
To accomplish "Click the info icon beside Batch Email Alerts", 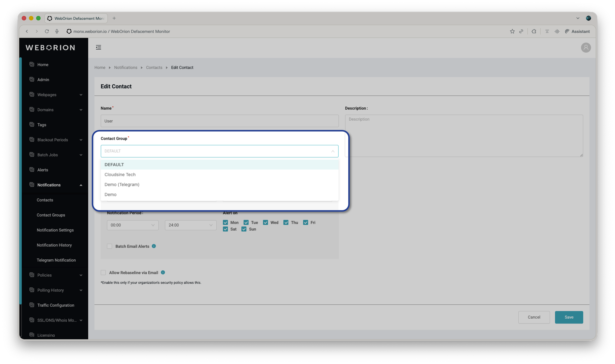I will (154, 246).
